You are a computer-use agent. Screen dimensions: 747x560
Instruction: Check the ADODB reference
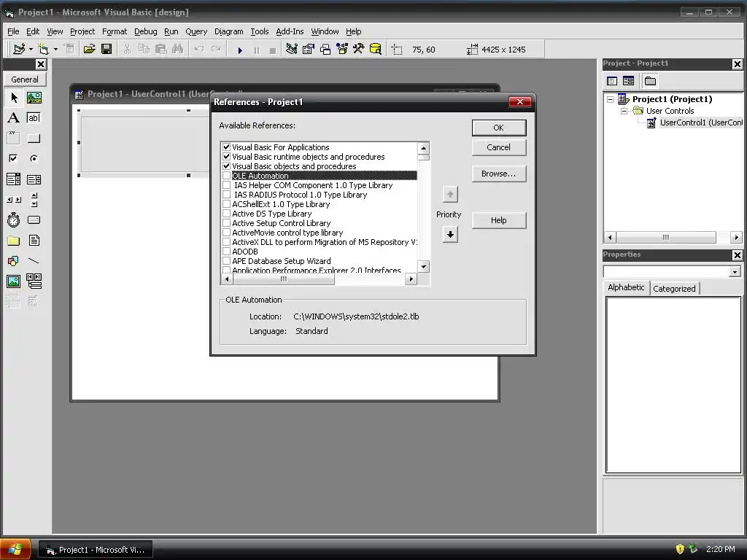(x=227, y=252)
